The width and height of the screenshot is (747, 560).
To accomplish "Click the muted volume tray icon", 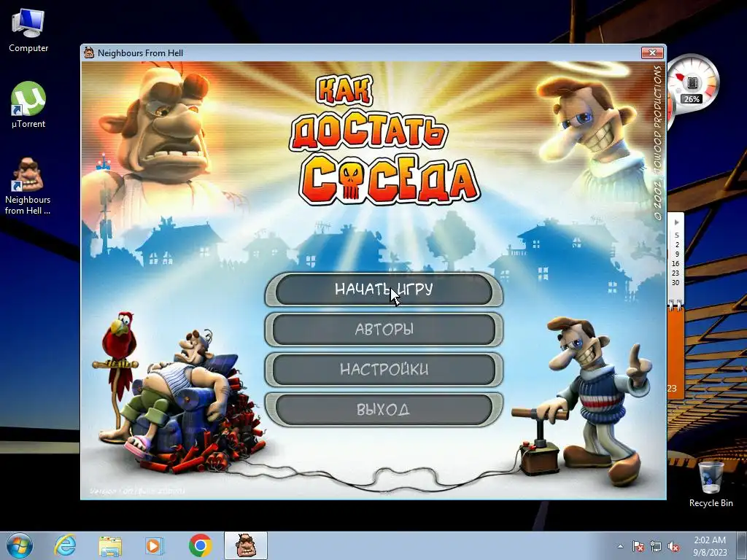I will click(673, 546).
